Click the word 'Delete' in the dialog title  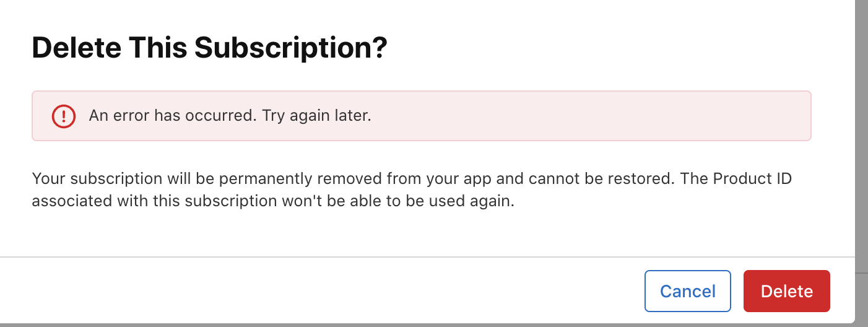(x=76, y=48)
